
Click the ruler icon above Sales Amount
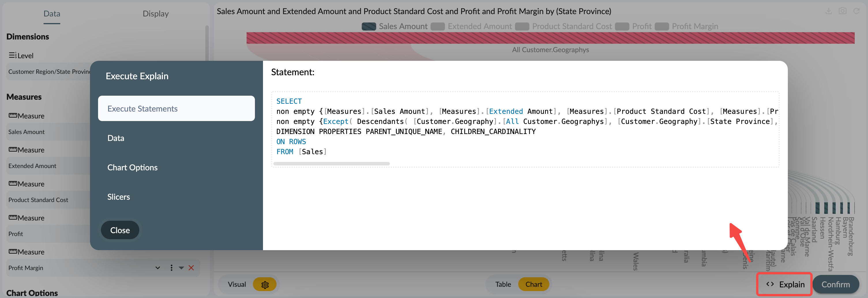[13, 116]
